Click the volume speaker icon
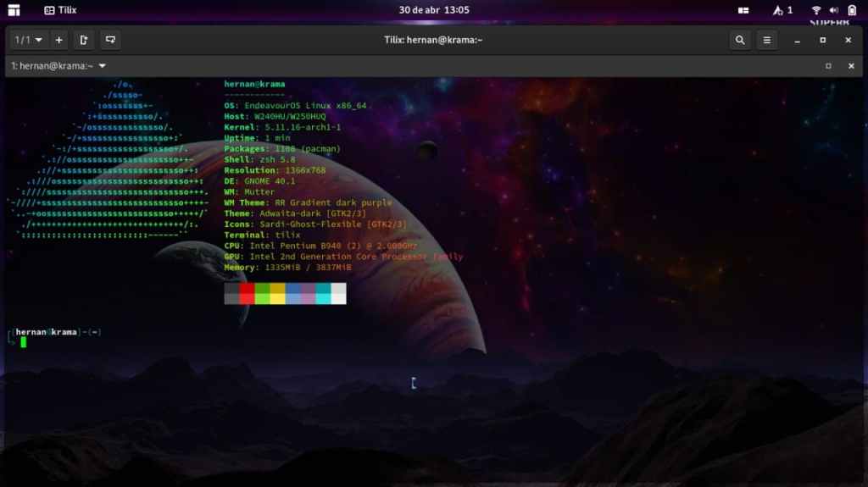868x487 pixels. pos(834,10)
